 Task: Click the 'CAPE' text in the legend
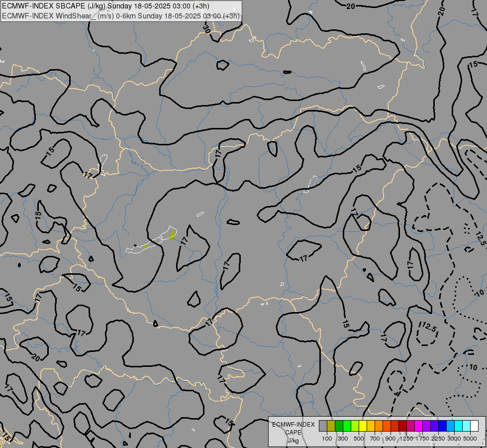pos(293,433)
